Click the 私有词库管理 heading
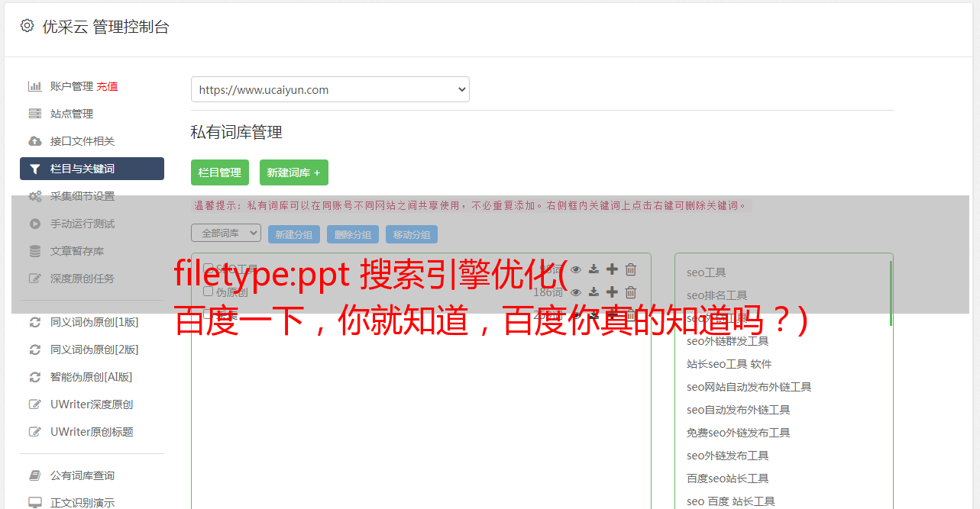Screen dimensions: 980x509 (237, 132)
